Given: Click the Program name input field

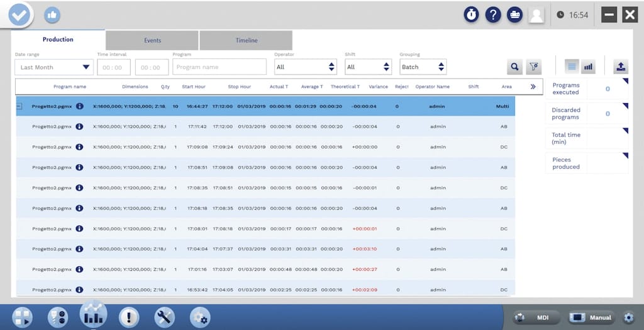Looking at the screenshot, I should pyautogui.click(x=219, y=67).
